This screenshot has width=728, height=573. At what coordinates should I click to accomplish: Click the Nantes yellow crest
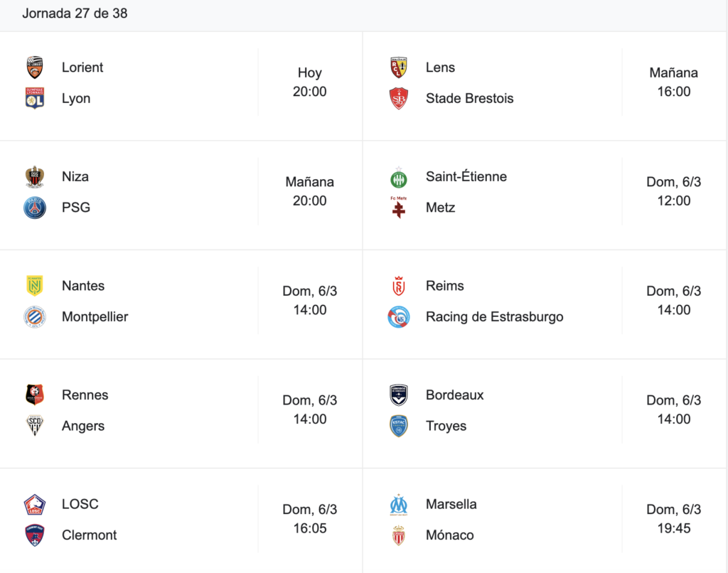35,286
